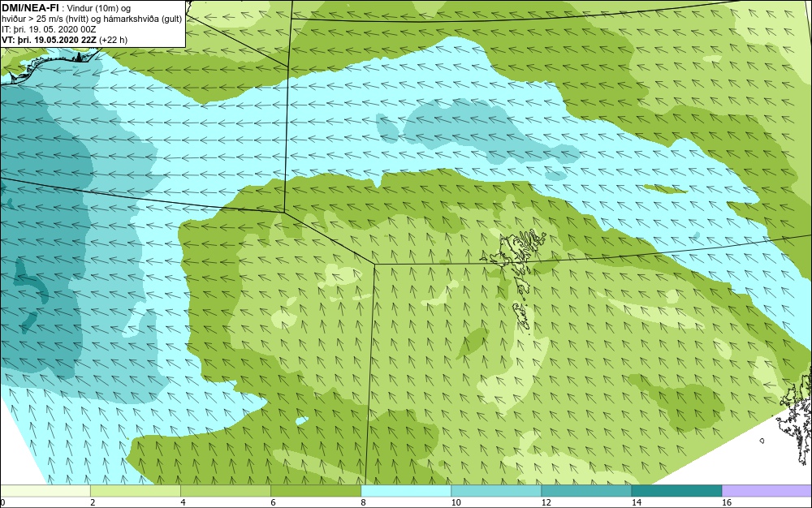Click the DMI/NEA-FI title text
This screenshot has width=812, height=508.
(x=30, y=8)
